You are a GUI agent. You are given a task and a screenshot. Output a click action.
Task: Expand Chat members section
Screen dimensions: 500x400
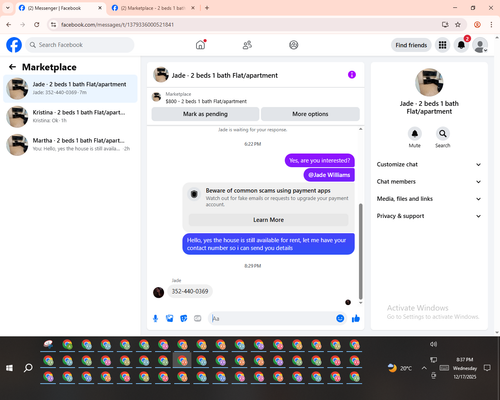(x=429, y=182)
